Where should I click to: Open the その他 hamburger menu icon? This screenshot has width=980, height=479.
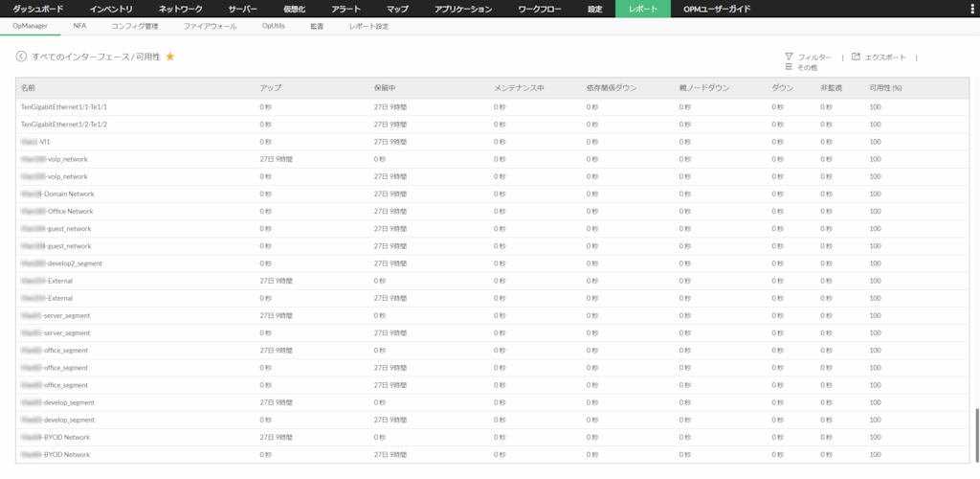coord(789,66)
